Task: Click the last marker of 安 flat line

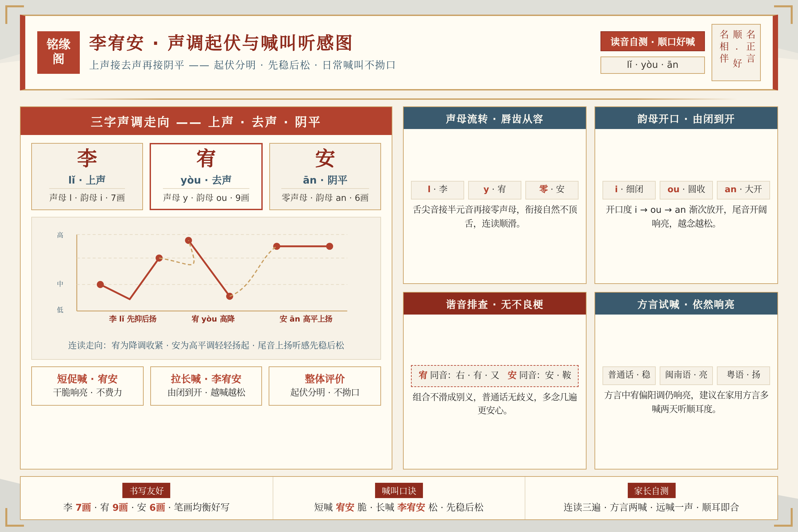Action: coord(330,246)
